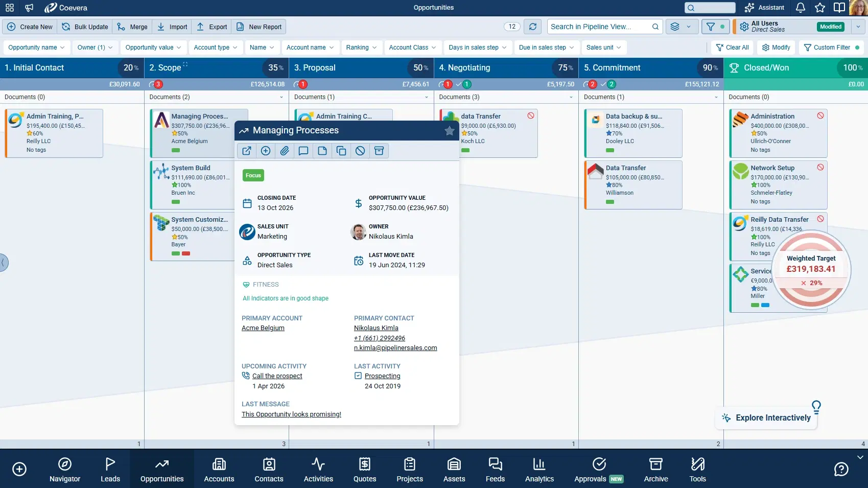Switch to the Quotes section
Screen dimensions: 868x488
tap(364, 468)
